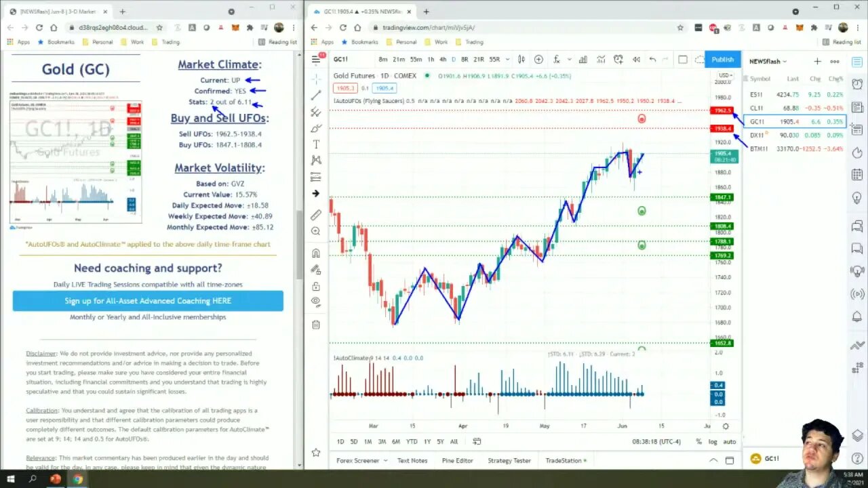Open the Text Notes tab

click(412, 460)
